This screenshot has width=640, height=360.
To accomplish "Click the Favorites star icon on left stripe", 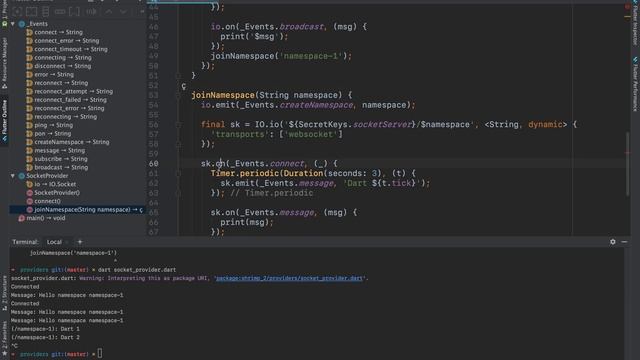I will click(x=4, y=353).
